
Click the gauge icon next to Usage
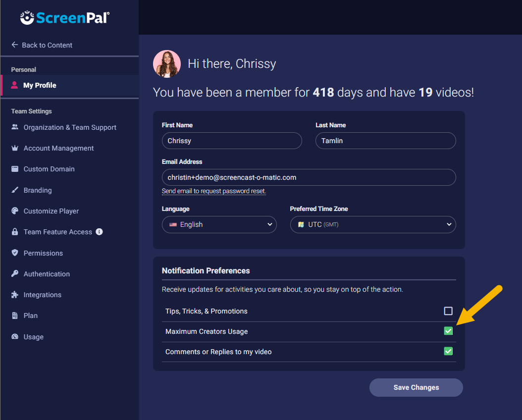pos(14,337)
